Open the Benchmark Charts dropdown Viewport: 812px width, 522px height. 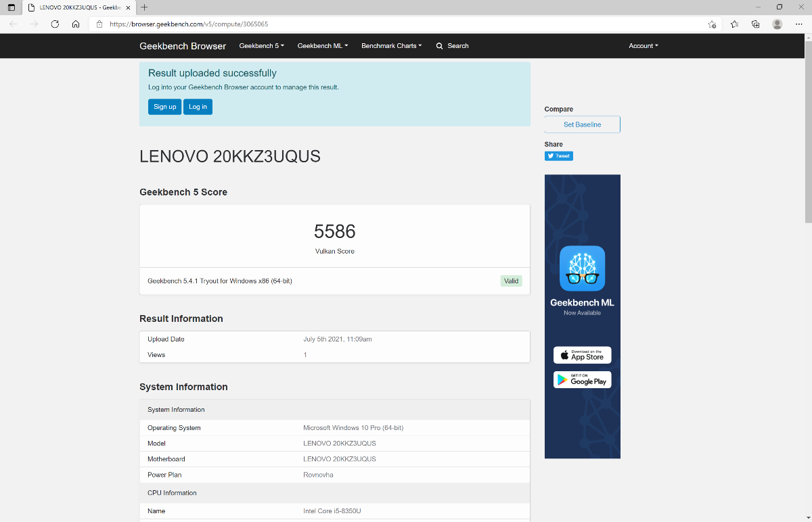tap(391, 46)
